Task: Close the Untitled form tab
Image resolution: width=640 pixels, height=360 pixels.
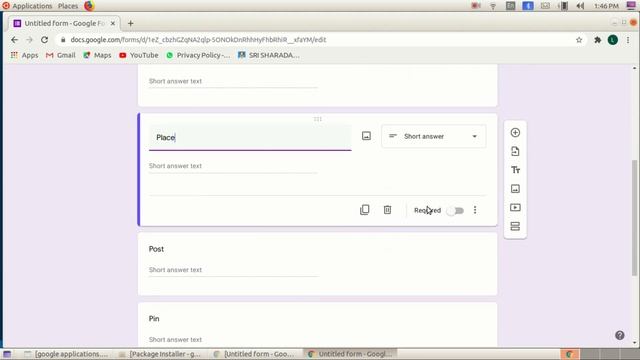Action: 113,24
